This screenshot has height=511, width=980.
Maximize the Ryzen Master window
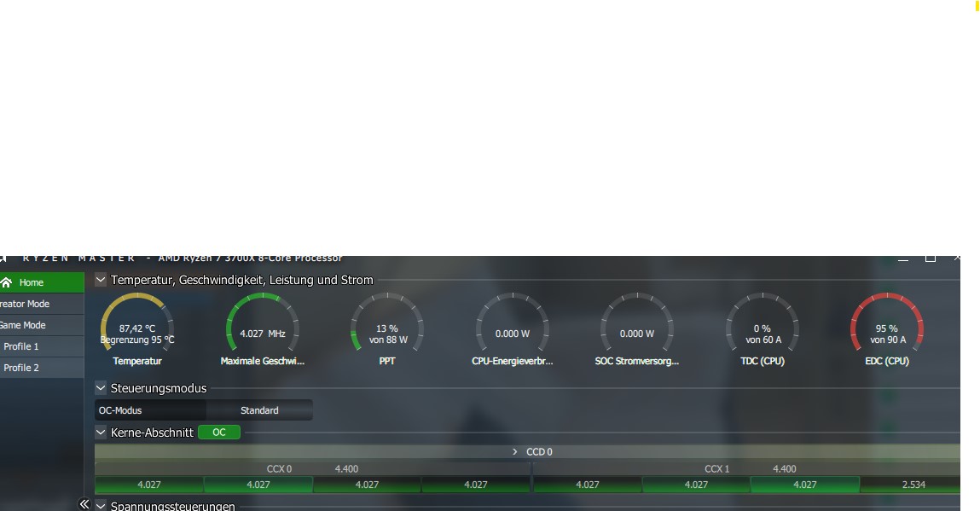931,258
